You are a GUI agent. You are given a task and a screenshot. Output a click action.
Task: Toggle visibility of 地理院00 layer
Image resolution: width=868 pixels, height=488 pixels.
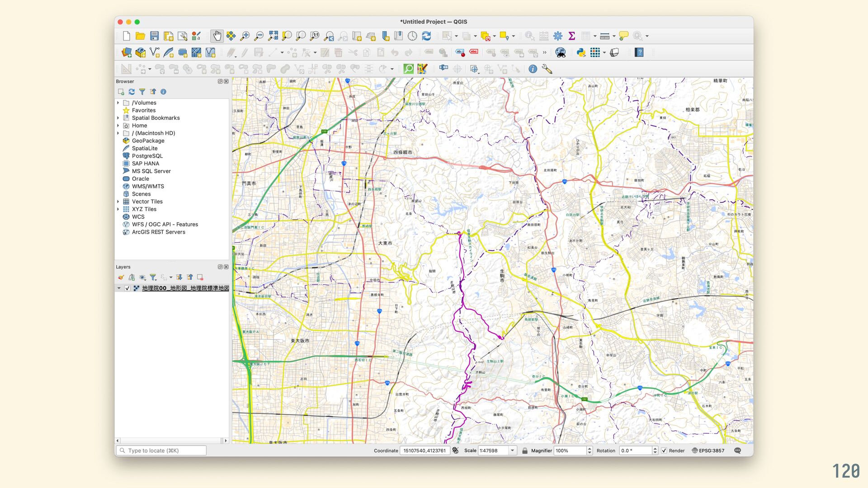point(127,288)
